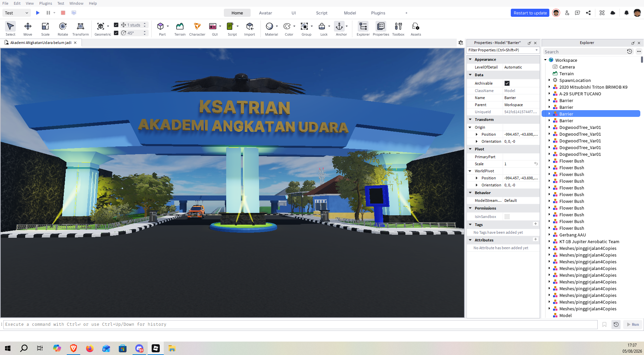The image size is (644, 355).
Task: Expand Gerbang AAU in Explorer
Action: pos(549,235)
